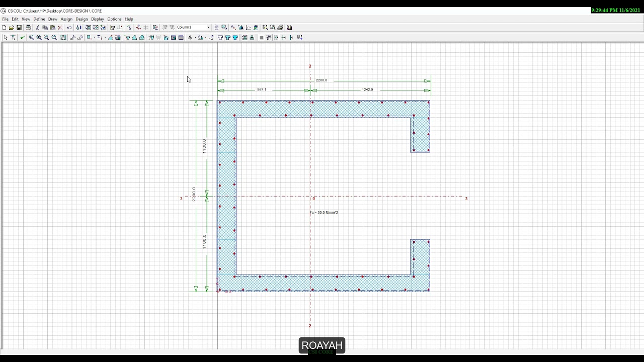Click the 957.1 dimension value
644x362 pixels.
click(x=262, y=89)
